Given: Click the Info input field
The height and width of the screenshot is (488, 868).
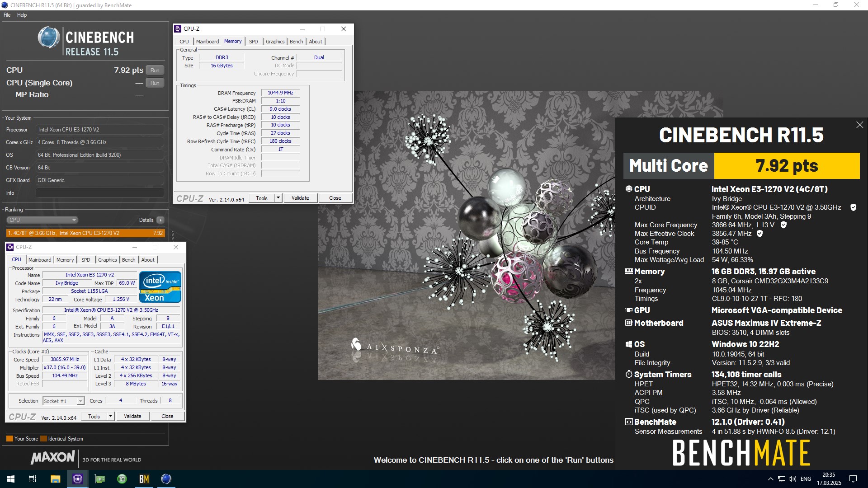Looking at the screenshot, I should pyautogui.click(x=100, y=193).
